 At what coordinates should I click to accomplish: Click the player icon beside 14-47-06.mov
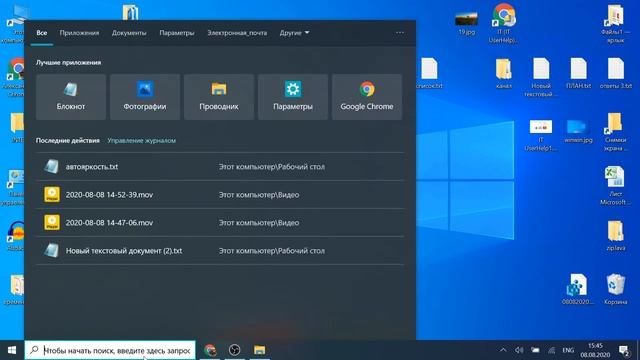click(x=52, y=222)
